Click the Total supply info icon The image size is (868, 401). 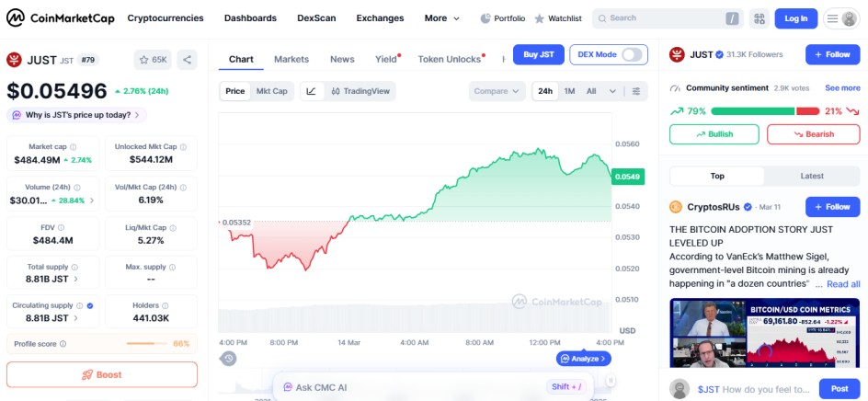(74, 267)
